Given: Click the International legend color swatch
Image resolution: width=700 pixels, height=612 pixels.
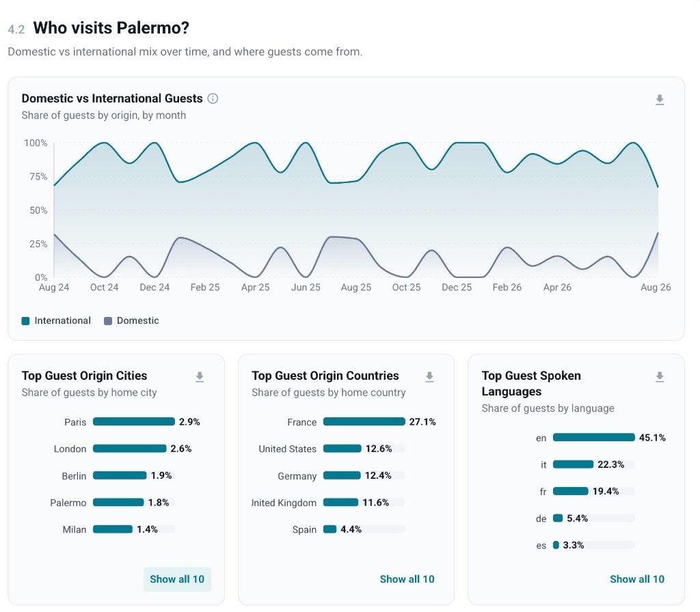Looking at the screenshot, I should click(25, 321).
